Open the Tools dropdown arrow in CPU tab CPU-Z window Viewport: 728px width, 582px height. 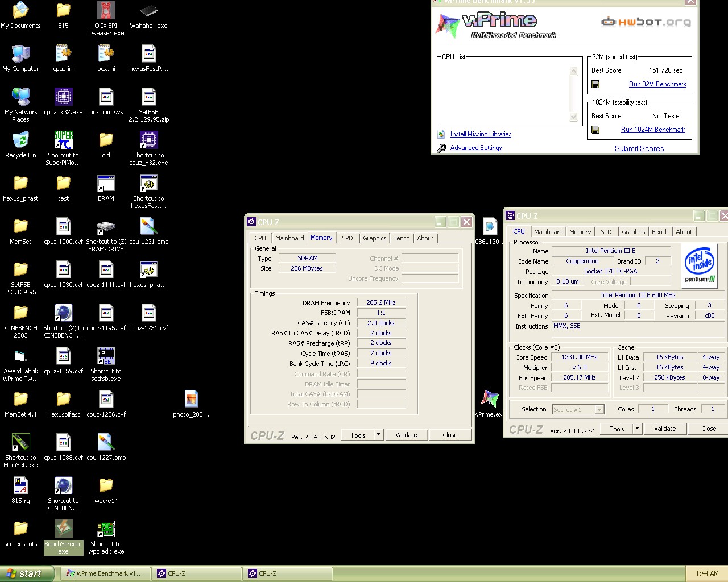(637, 429)
